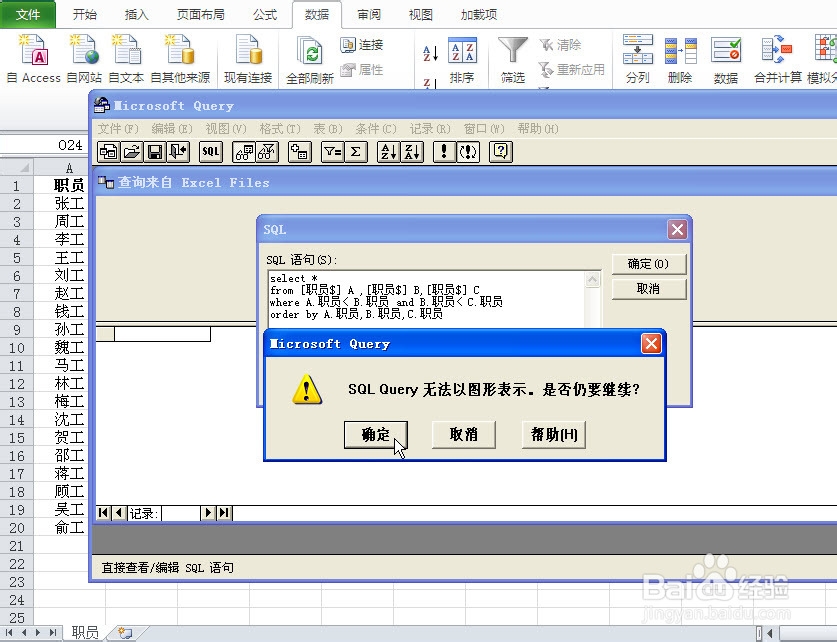The image size is (837, 642).
Task: Select the SQL toolbar icon
Action: (x=209, y=151)
